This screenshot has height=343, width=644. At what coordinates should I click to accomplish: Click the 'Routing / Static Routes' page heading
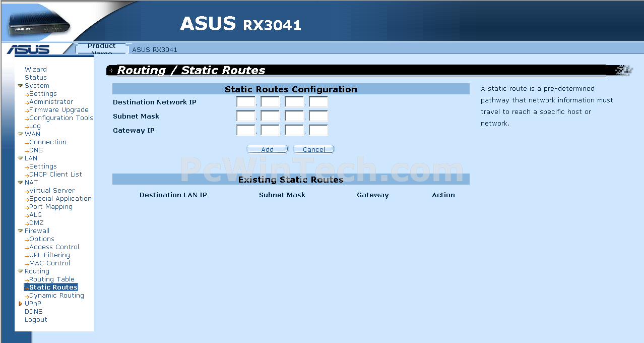[191, 70]
